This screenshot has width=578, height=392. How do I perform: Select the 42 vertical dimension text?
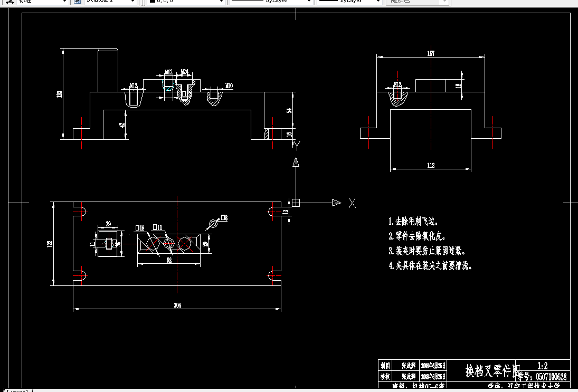(x=121, y=125)
